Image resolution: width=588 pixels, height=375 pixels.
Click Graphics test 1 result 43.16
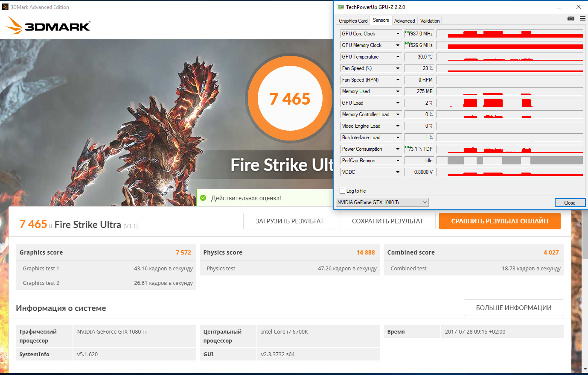pos(163,269)
